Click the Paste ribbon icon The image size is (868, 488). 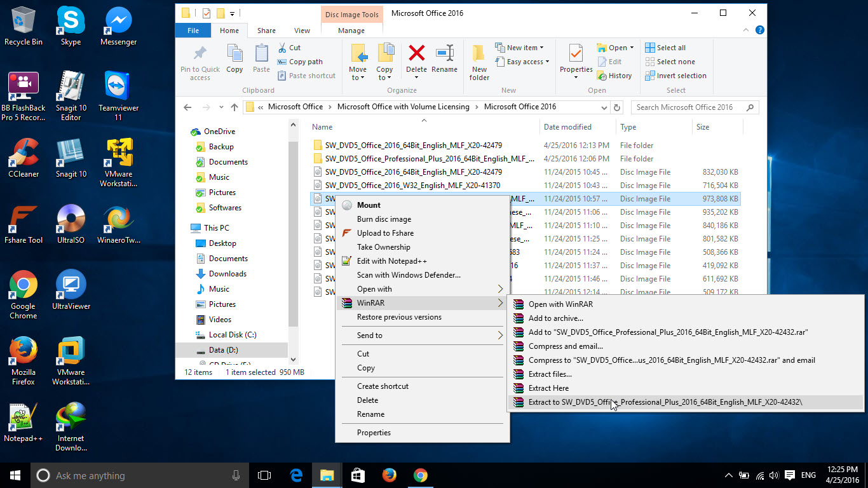pos(261,53)
